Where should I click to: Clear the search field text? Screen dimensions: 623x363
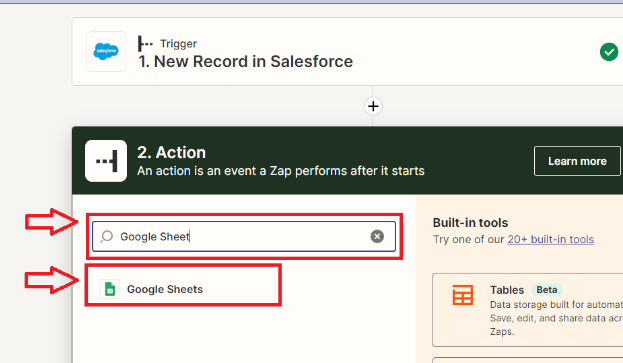[377, 236]
